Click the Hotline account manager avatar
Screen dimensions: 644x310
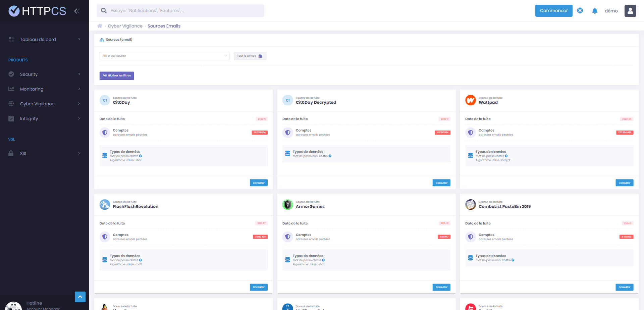pos(13,306)
